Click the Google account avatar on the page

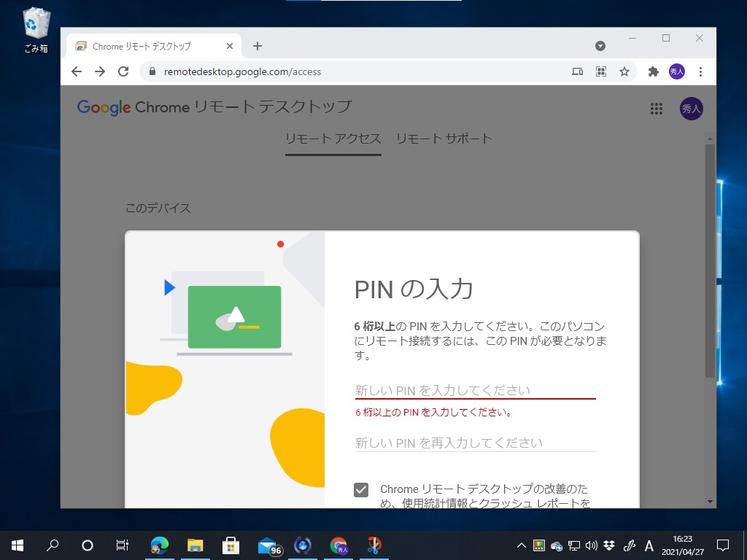pyautogui.click(x=691, y=109)
